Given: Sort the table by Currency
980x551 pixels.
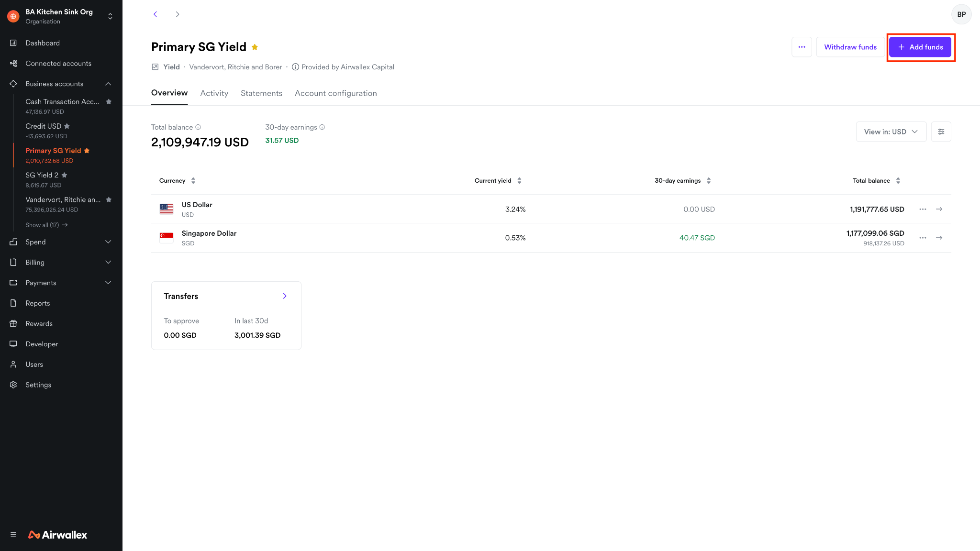Looking at the screenshot, I should pos(177,181).
